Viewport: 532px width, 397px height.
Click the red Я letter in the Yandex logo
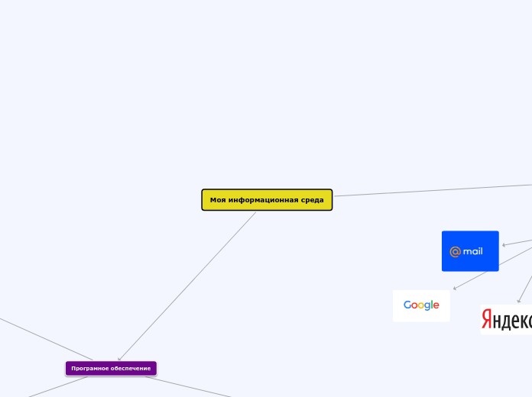[486, 321]
